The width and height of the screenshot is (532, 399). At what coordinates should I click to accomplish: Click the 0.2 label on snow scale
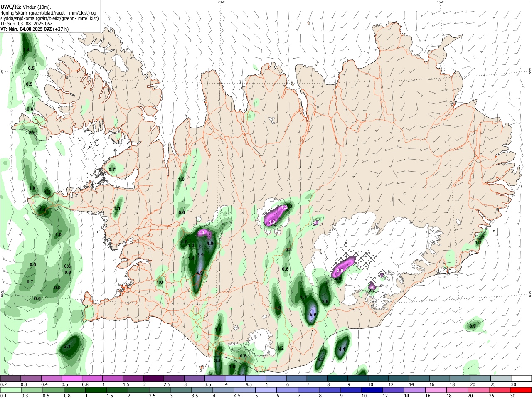click(3, 384)
